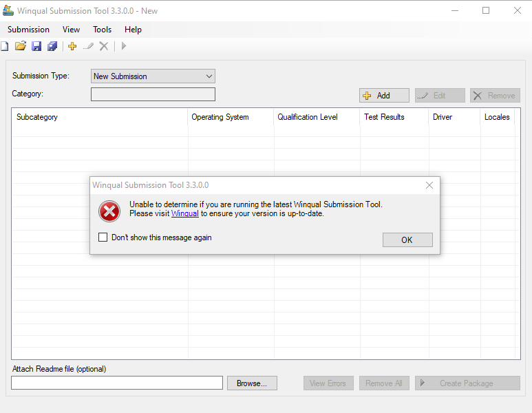Click the View Errors button
The image size is (532, 413).
(x=328, y=383)
